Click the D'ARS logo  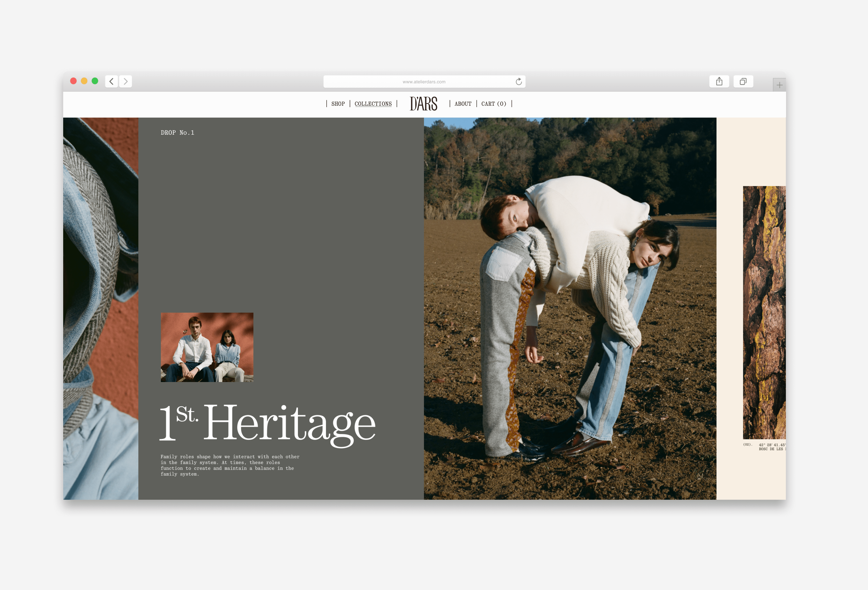[423, 104]
